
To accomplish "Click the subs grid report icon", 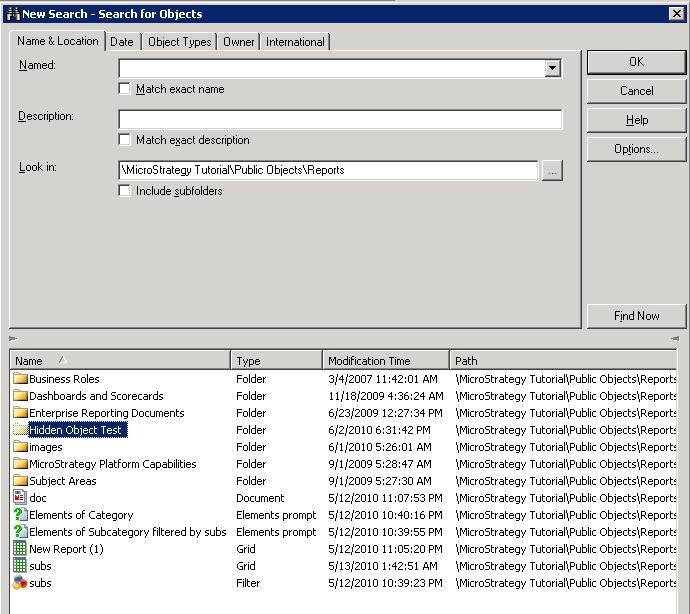I will 20,566.
